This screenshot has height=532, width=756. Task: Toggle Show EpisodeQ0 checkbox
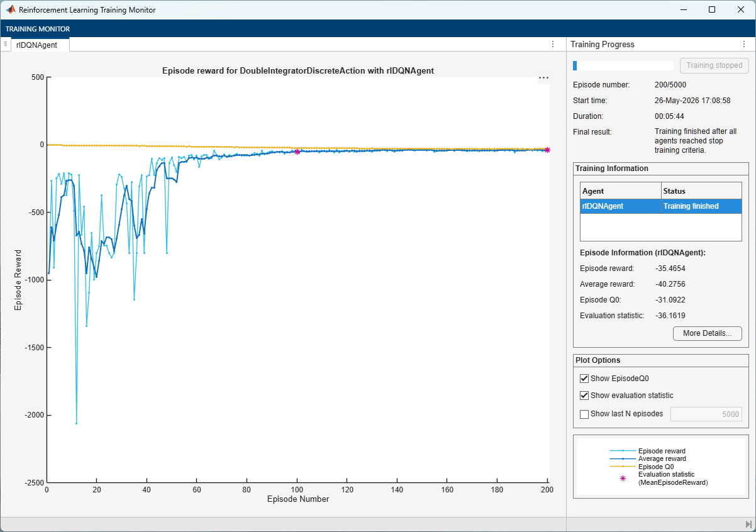(x=584, y=379)
